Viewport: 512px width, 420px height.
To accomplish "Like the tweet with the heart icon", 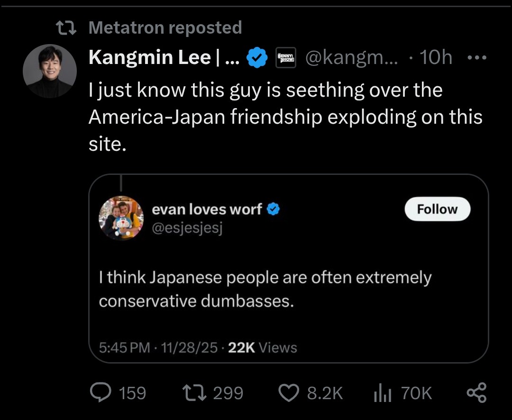I will coord(287,393).
